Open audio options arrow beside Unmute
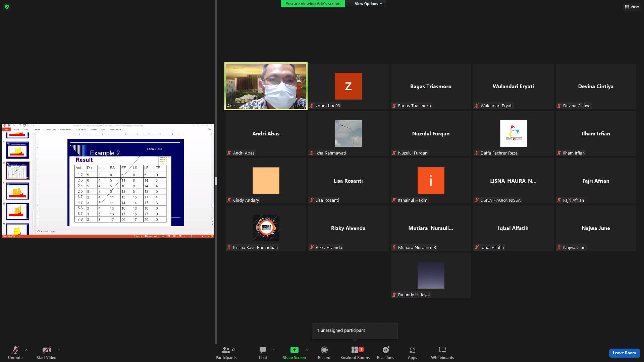 (26, 350)
